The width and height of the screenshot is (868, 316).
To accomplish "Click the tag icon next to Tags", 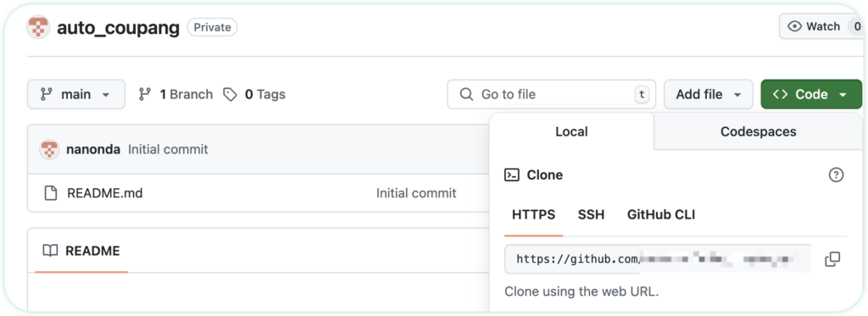I will [230, 95].
